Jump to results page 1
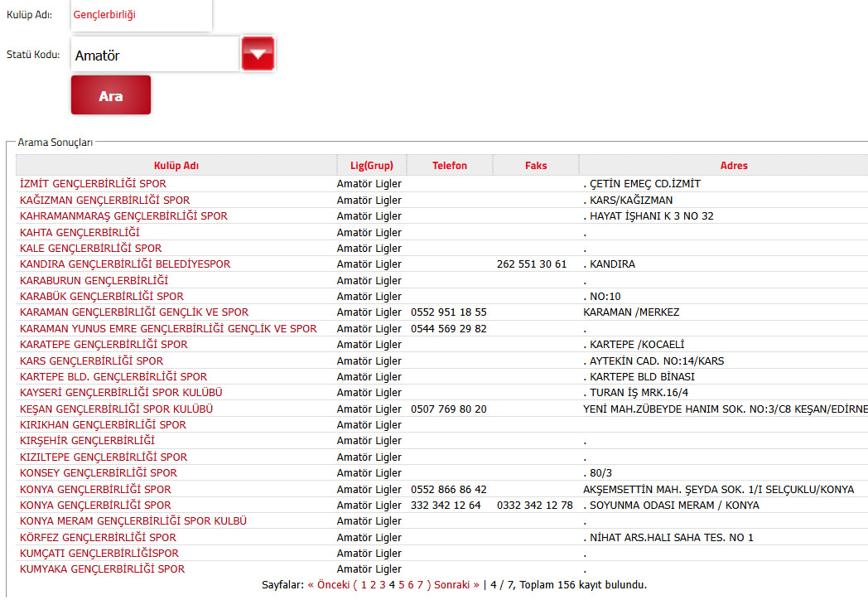Image resolution: width=868 pixels, height=600 pixels. pos(364,585)
